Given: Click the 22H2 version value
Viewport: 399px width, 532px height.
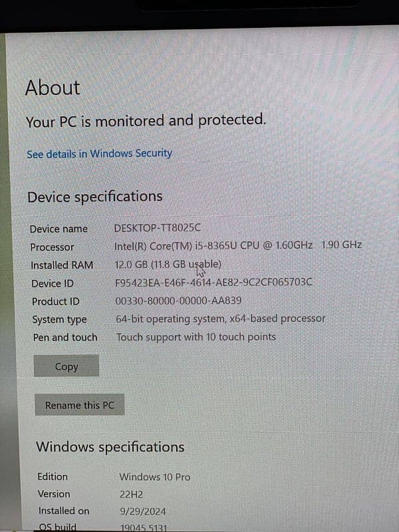Looking at the screenshot, I should (131, 494).
